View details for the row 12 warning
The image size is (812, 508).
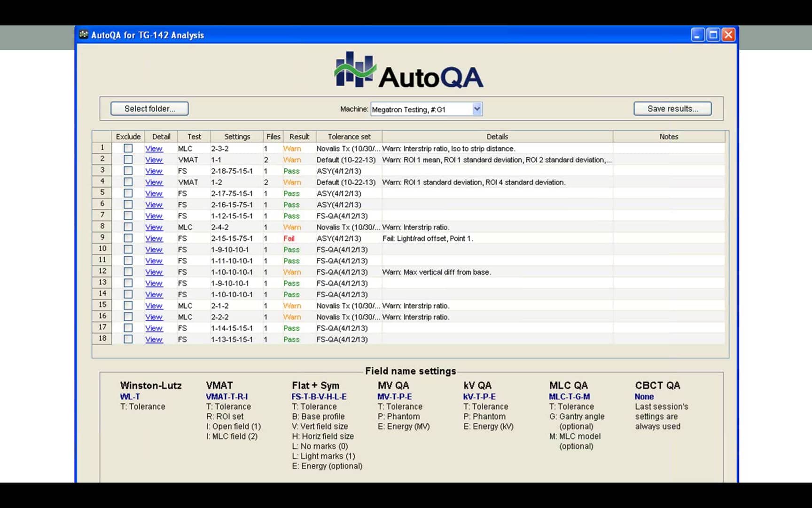pos(154,272)
